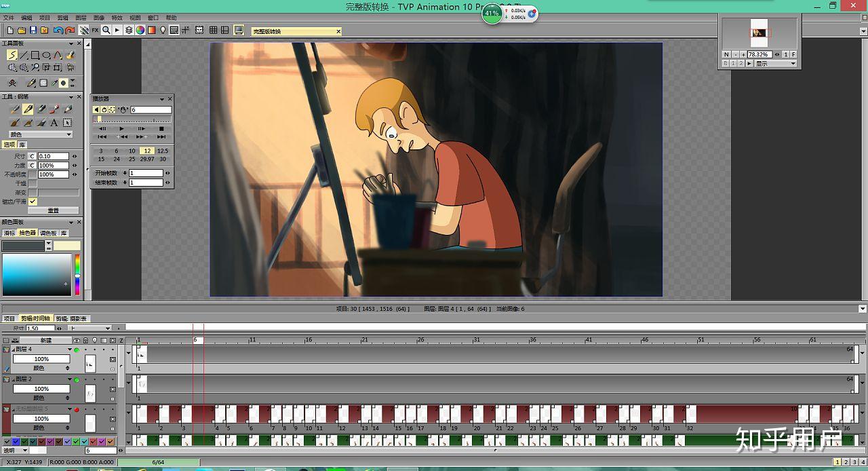Select the magnifier Zoom icon in toolbar
Screen dimensions: 868x471
point(106,31)
